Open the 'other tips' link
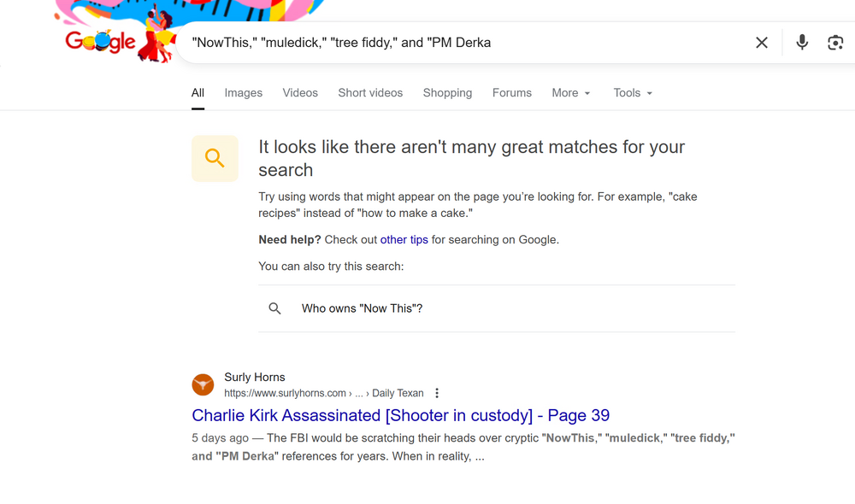Image resolution: width=855 pixels, height=504 pixels. (404, 240)
